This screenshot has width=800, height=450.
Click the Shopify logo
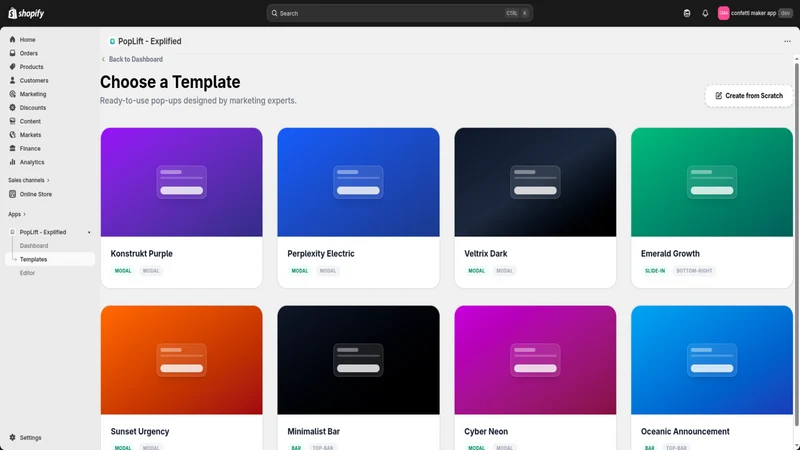coord(26,13)
